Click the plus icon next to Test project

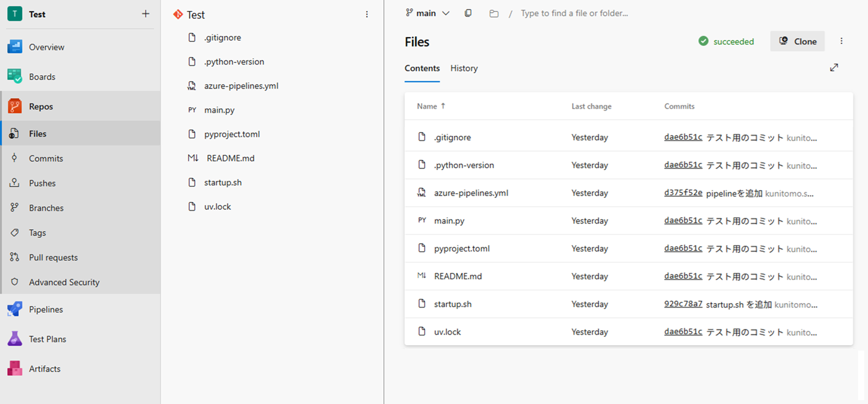tap(145, 14)
